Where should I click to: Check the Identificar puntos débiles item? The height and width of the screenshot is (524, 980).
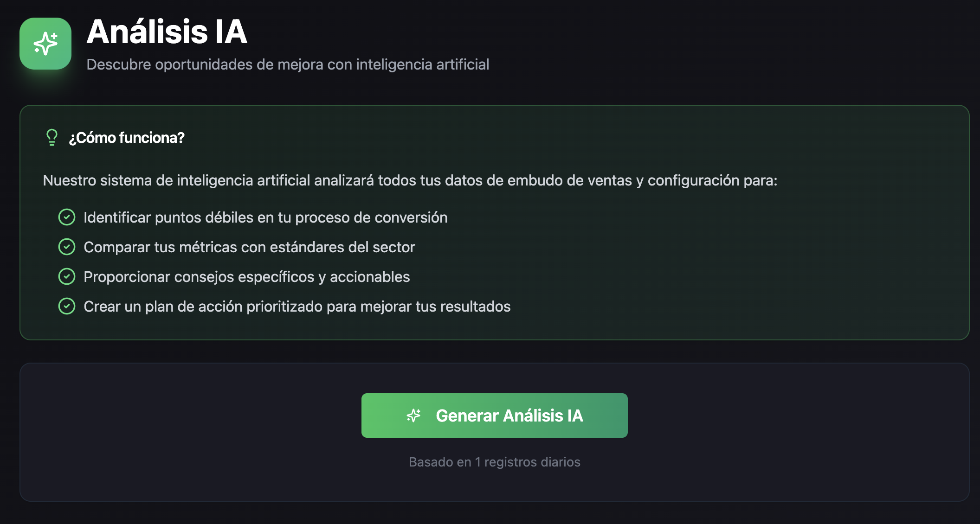[x=265, y=217]
